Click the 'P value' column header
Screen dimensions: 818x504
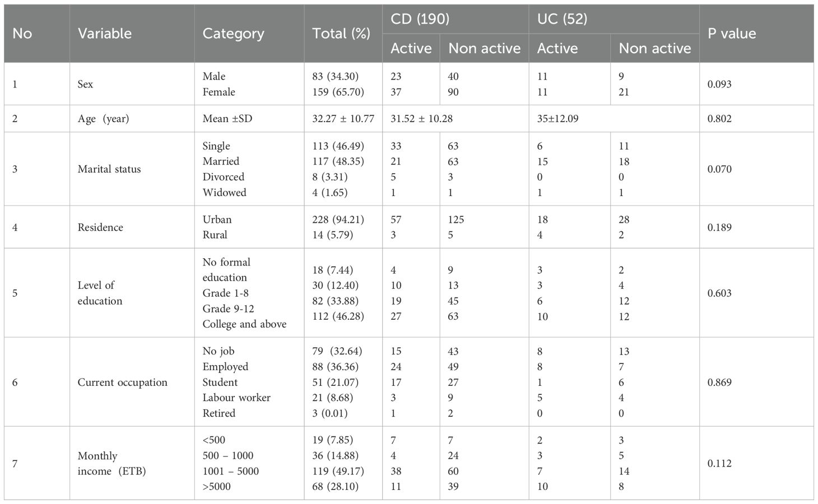click(732, 34)
